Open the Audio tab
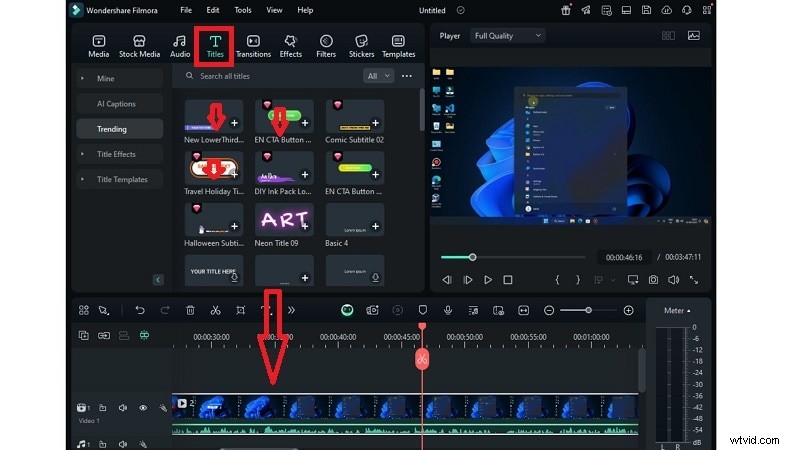800x450 pixels. coord(180,46)
